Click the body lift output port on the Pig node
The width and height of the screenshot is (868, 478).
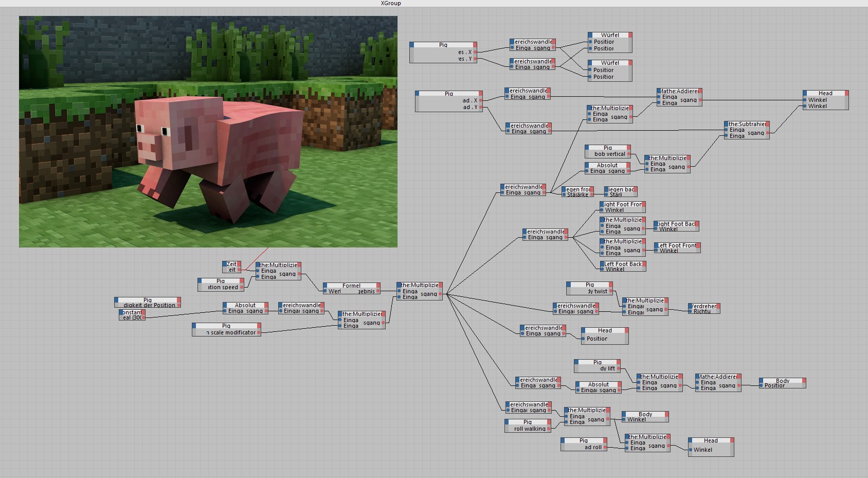coord(618,368)
